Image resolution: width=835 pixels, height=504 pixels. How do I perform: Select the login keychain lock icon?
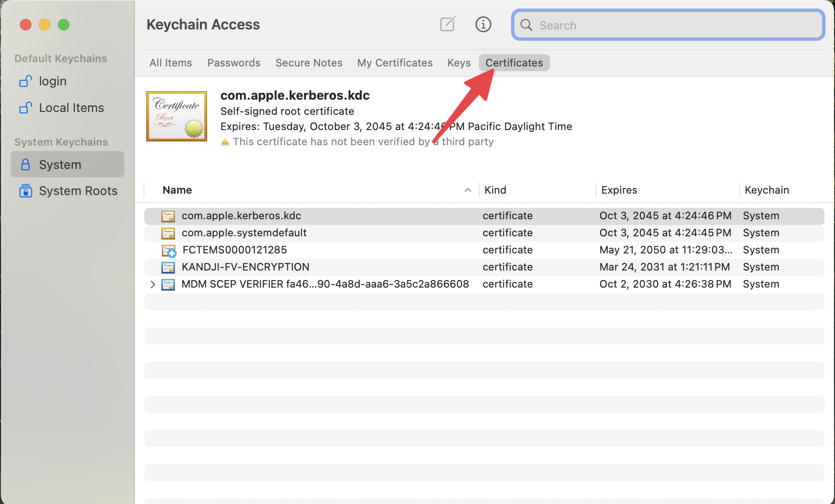tap(26, 81)
